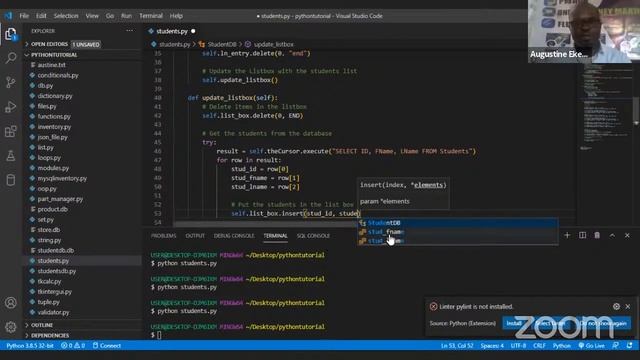Open the Selection menu

(66, 16)
